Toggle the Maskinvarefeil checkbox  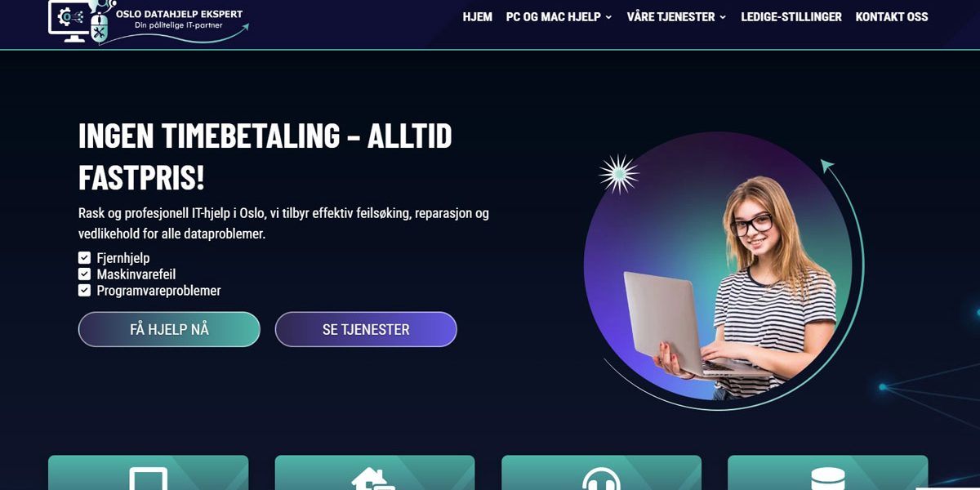84,274
